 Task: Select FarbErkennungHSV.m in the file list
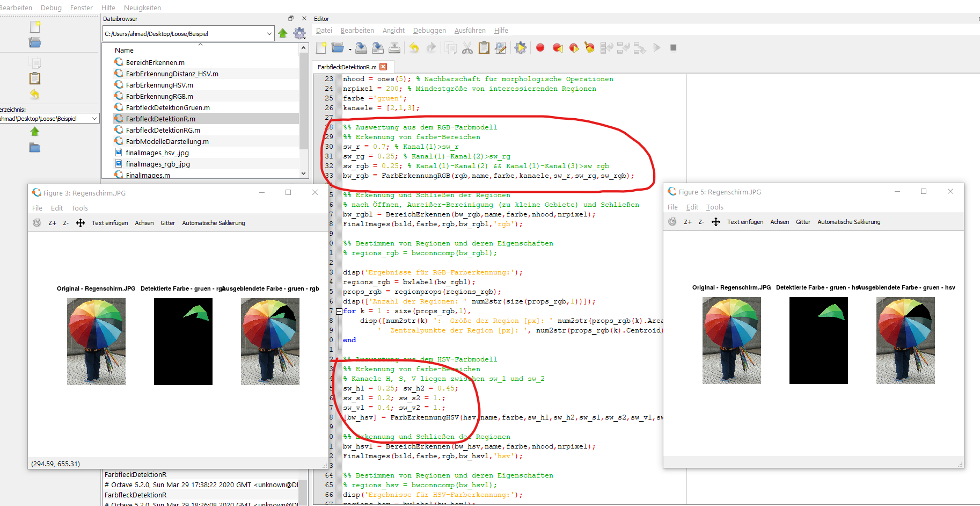click(x=159, y=85)
